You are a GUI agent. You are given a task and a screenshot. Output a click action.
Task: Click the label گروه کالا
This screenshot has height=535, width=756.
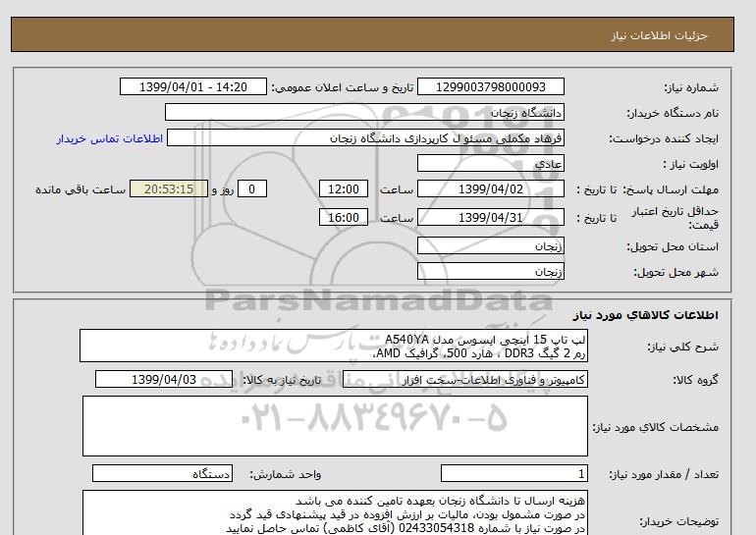[696, 380]
